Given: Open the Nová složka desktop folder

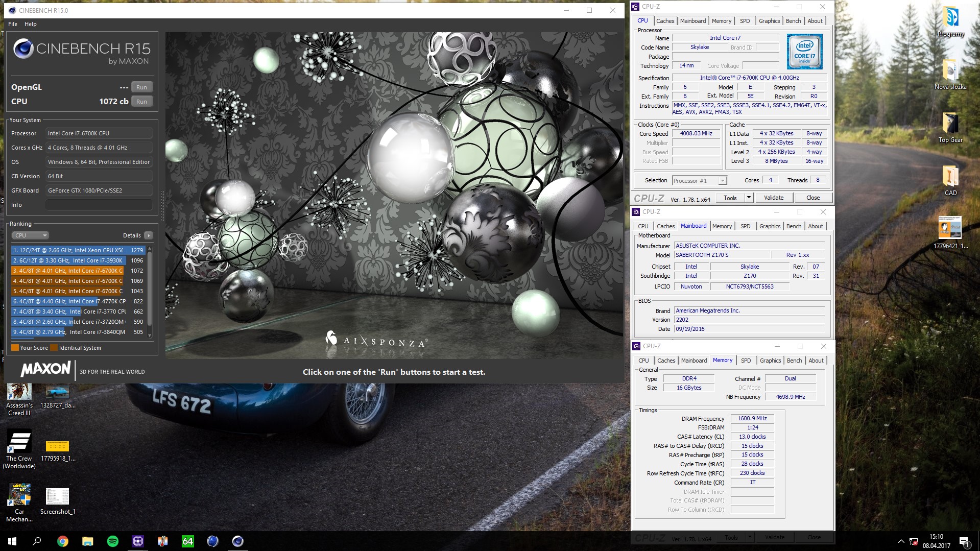Looking at the screenshot, I should (x=950, y=75).
